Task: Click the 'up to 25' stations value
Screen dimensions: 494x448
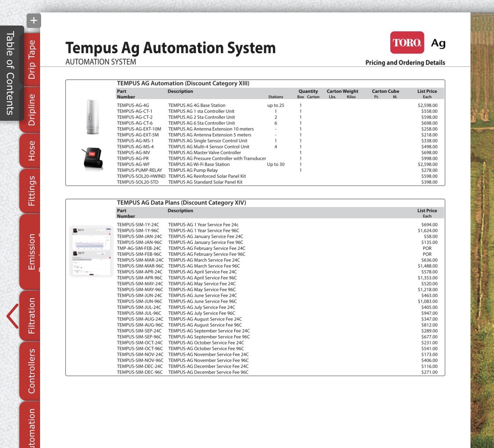Action: click(276, 106)
